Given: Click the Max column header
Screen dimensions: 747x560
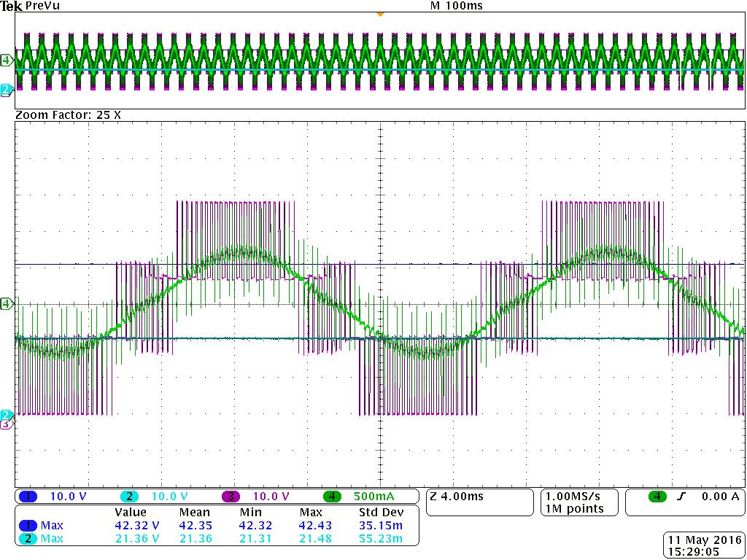Looking at the screenshot, I should click(x=311, y=513).
